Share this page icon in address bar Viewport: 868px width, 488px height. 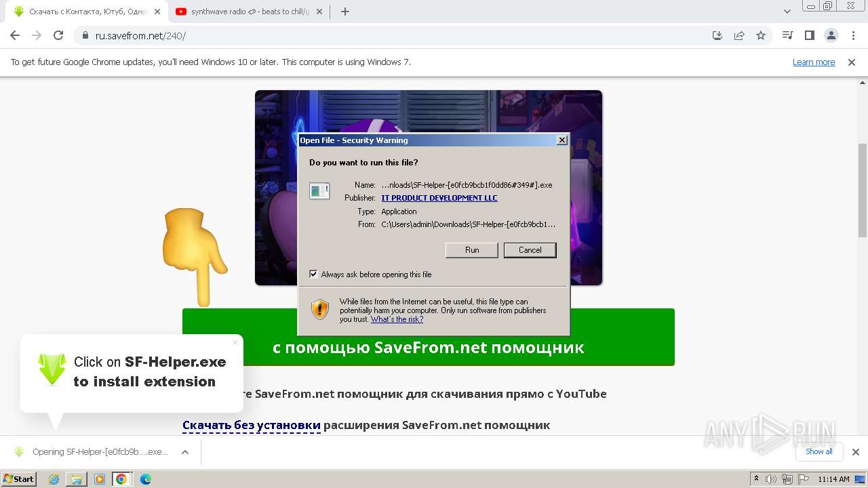pyautogui.click(x=739, y=35)
